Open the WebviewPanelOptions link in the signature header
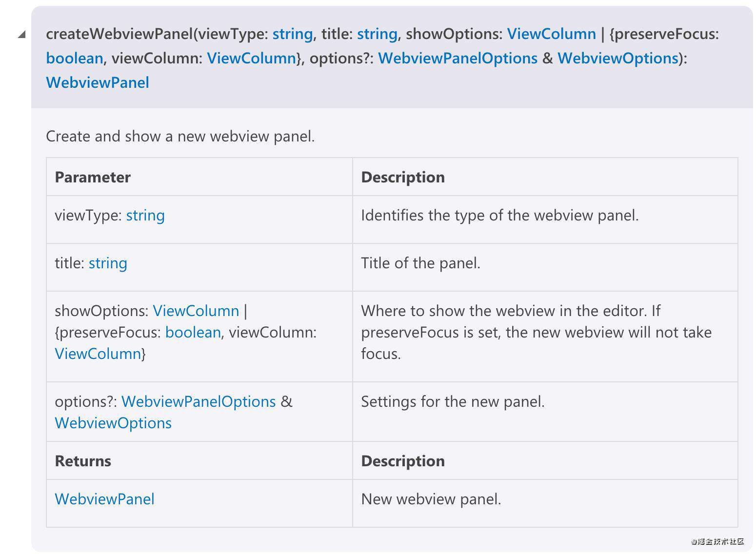This screenshot has height=556, width=756. (x=458, y=58)
